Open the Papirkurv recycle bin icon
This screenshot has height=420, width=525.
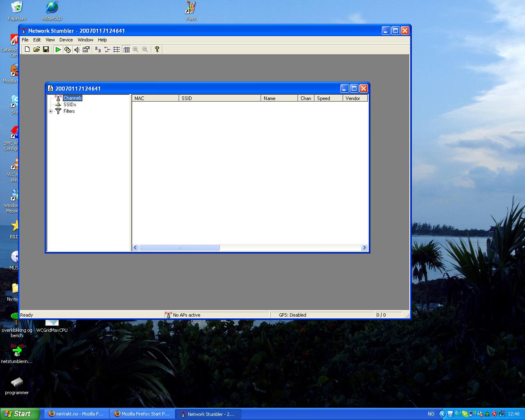coord(17,11)
